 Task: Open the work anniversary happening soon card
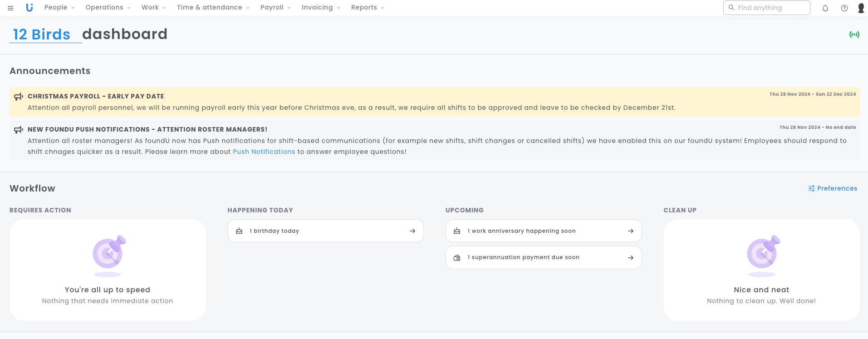(x=543, y=231)
